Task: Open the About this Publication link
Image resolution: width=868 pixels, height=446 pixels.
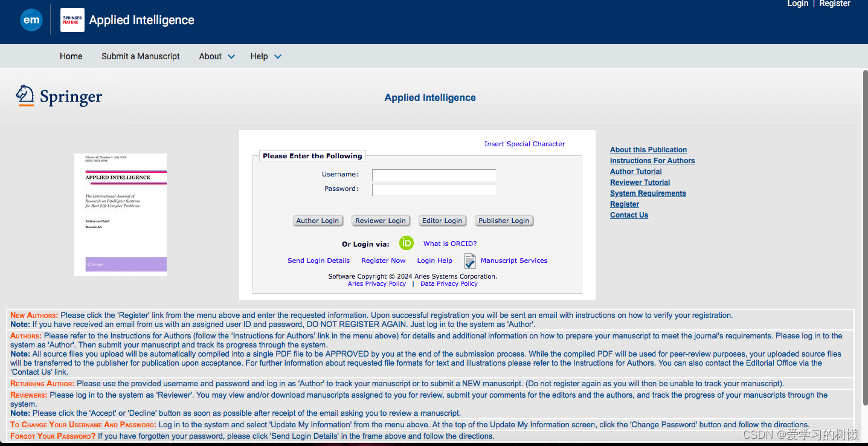Action: pyautogui.click(x=648, y=150)
